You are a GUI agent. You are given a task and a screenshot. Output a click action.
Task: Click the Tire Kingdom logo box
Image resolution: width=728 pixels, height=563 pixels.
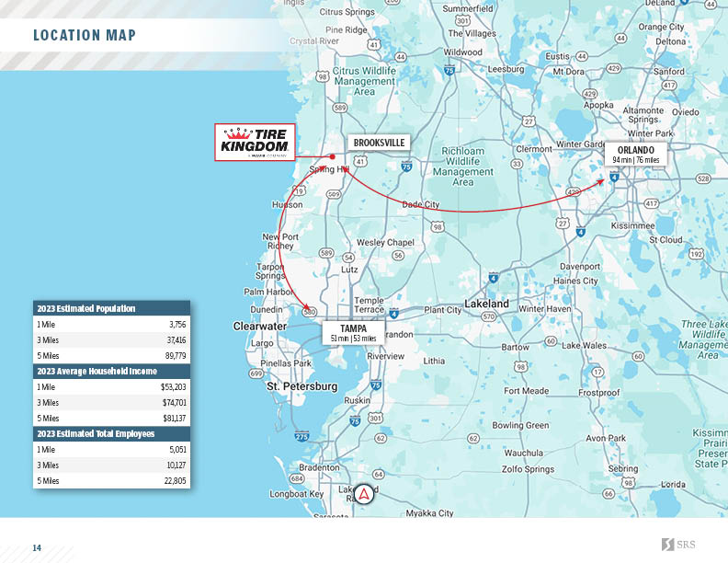tap(255, 143)
